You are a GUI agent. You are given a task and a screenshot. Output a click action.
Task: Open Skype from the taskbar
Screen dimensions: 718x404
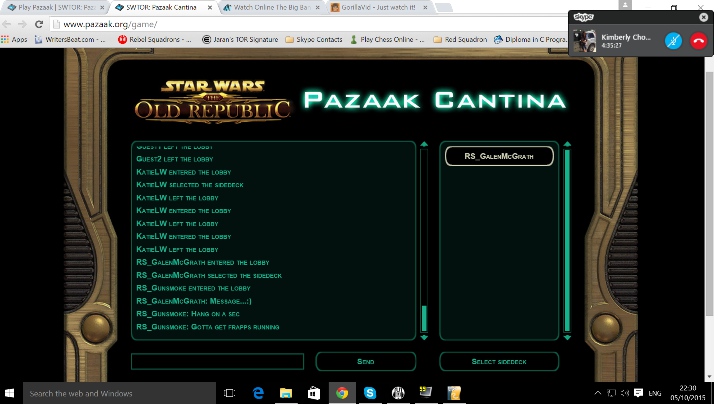coord(369,393)
